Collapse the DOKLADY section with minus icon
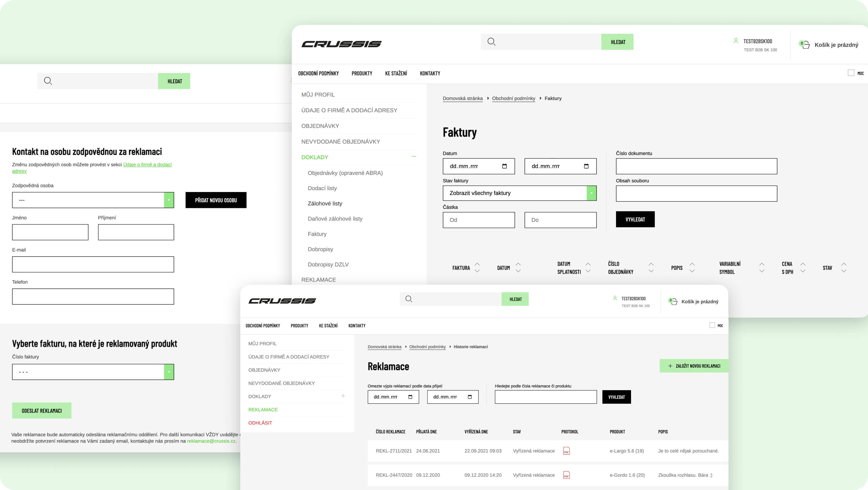 coord(413,156)
